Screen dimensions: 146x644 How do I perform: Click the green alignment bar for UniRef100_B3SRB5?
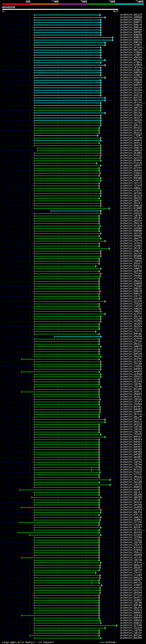pos(72,208)
